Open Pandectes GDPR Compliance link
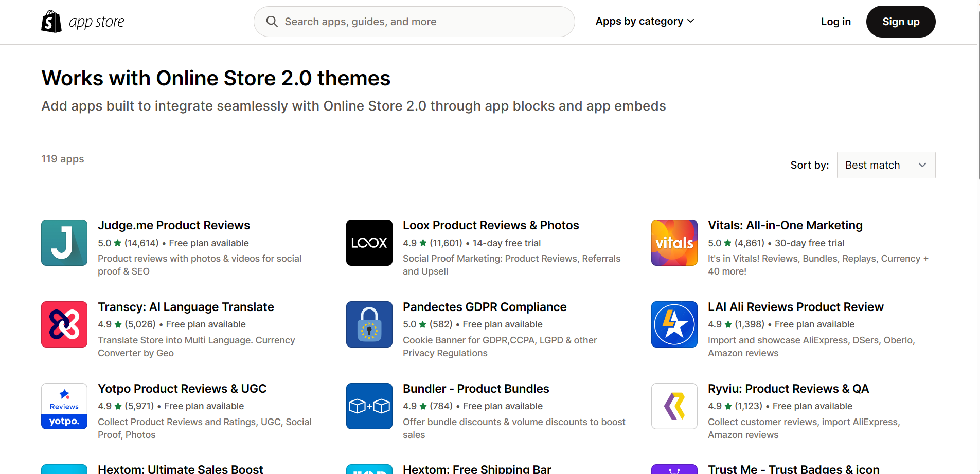This screenshot has height=474, width=980. click(485, 307)
